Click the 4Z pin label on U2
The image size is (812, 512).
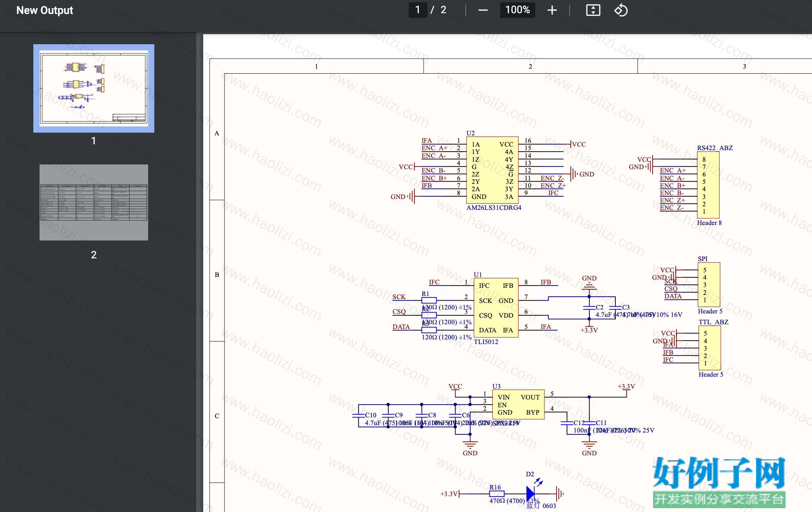509,167
